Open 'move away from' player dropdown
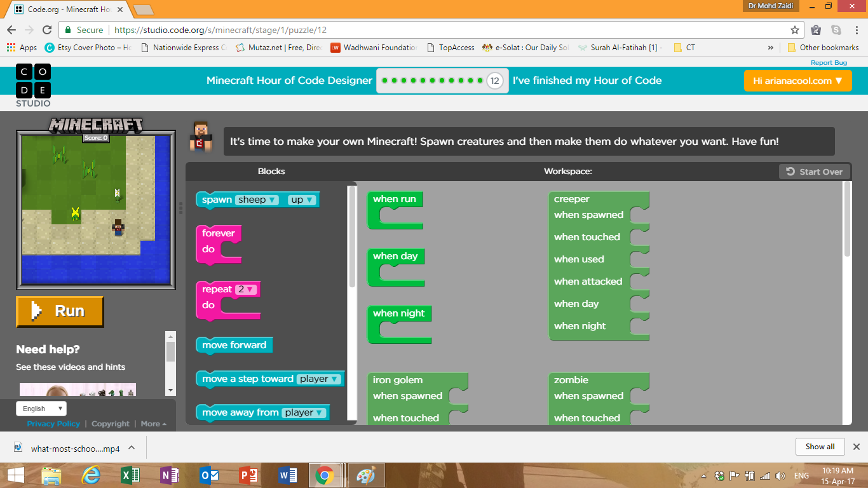 pos(304,412)
